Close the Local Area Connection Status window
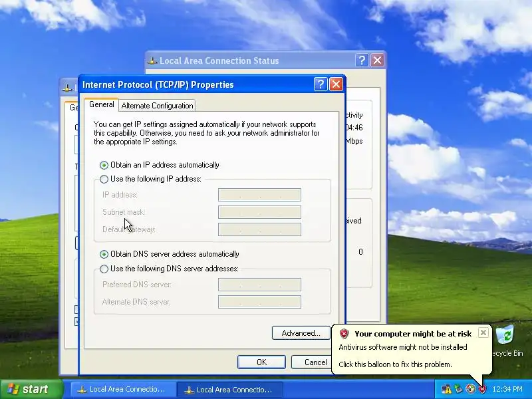The width and height of the screenshot is (532, 399). (x=377, y=61)
